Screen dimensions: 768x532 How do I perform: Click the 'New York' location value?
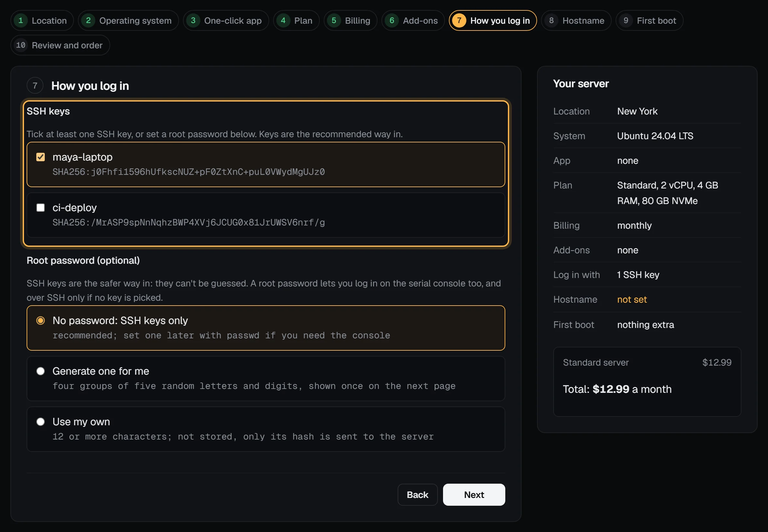point(637,111)
